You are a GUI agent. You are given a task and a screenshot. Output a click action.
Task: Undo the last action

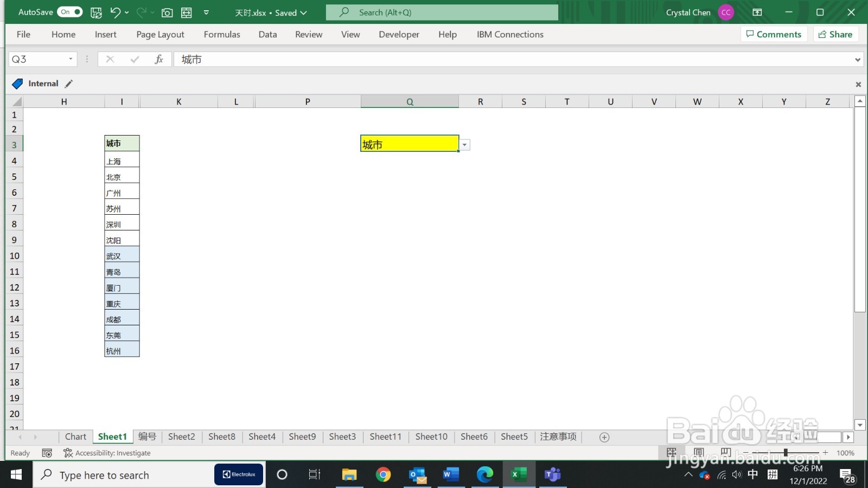(115, 12)
